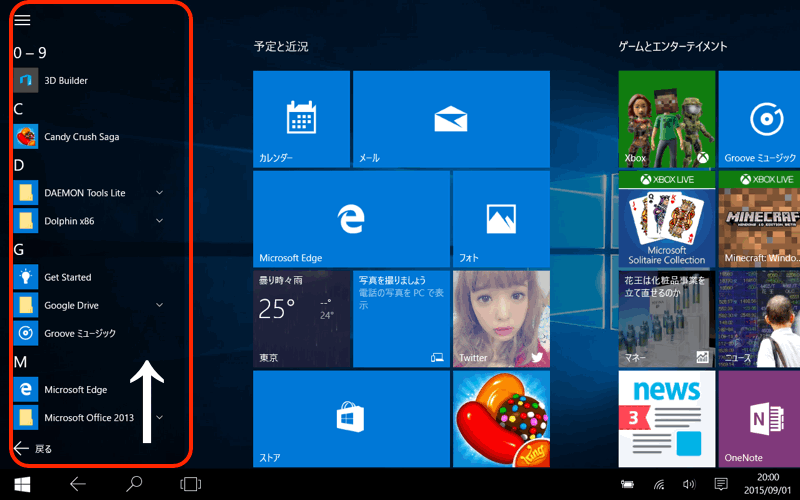The width and height of the screenshot is (800, 500).
Task: Open the Get Started app
Action: pyautogui.click(x=67, y=277)
